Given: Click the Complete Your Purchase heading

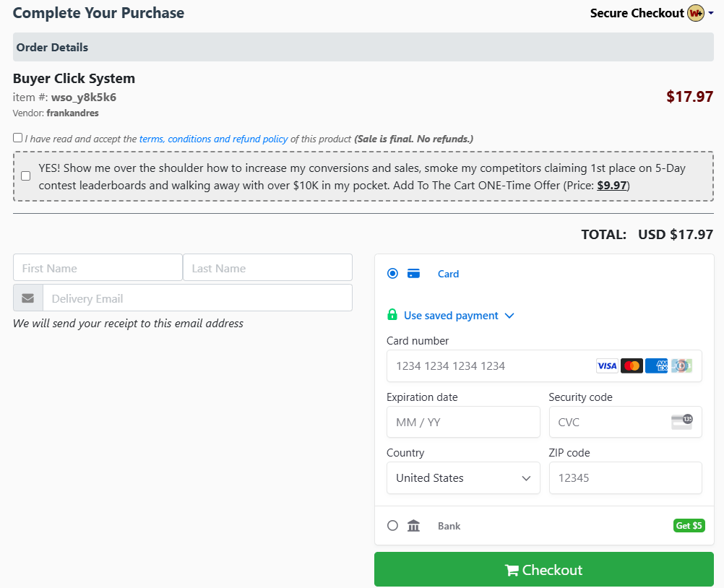Looking at the screenshot, I should click(98, 13).
